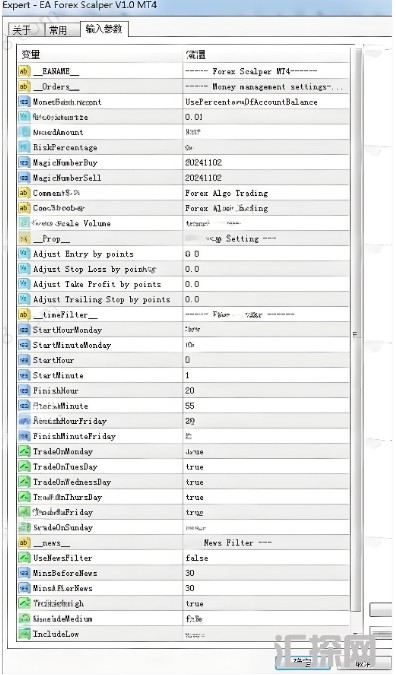Select the true value of TradeOnTuesDay
This screenshot has width=396, height=675.
coord(266,467)
